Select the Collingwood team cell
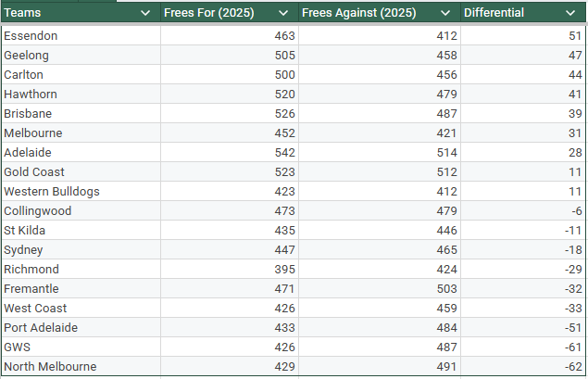588x379 pixels. tap(81, 211)
